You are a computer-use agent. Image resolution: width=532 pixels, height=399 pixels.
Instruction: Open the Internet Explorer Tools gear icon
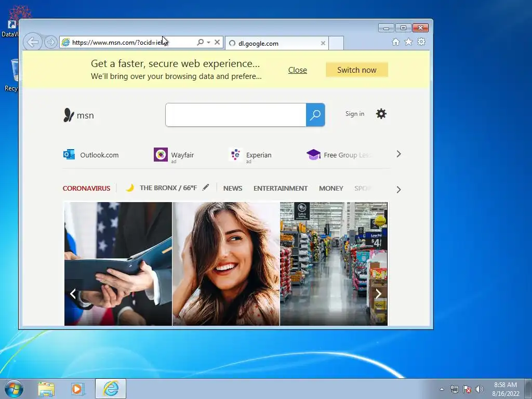click(421, 42)
